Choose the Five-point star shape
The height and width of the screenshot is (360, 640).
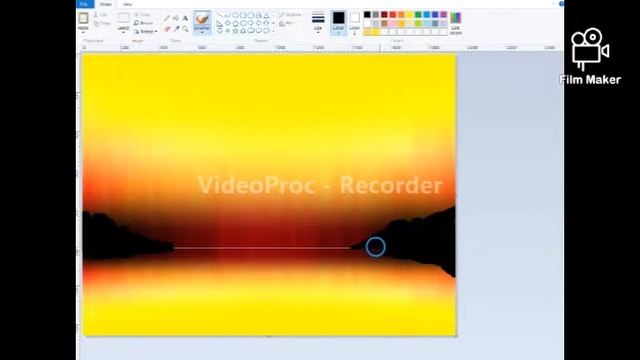[x=236, y=31]
